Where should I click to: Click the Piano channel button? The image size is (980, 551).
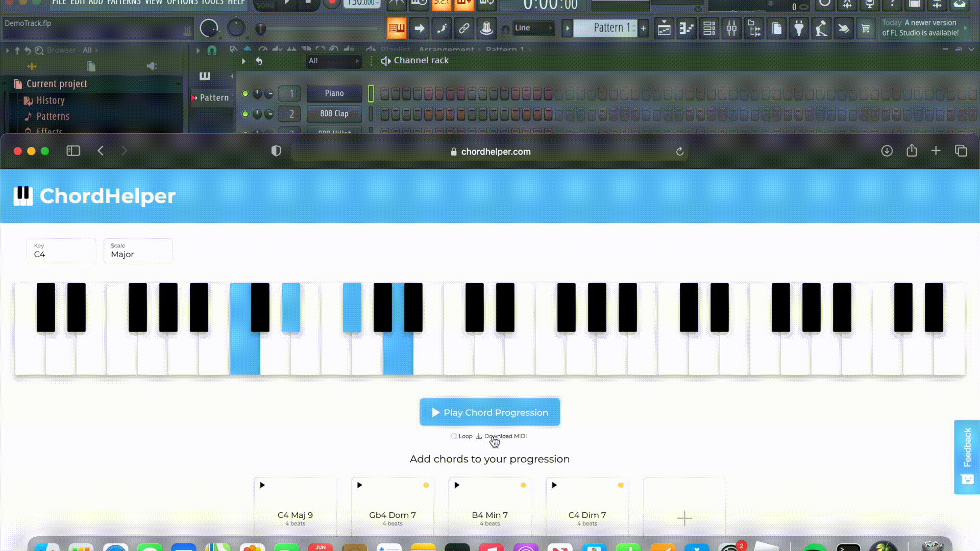[x=334, y=93]
